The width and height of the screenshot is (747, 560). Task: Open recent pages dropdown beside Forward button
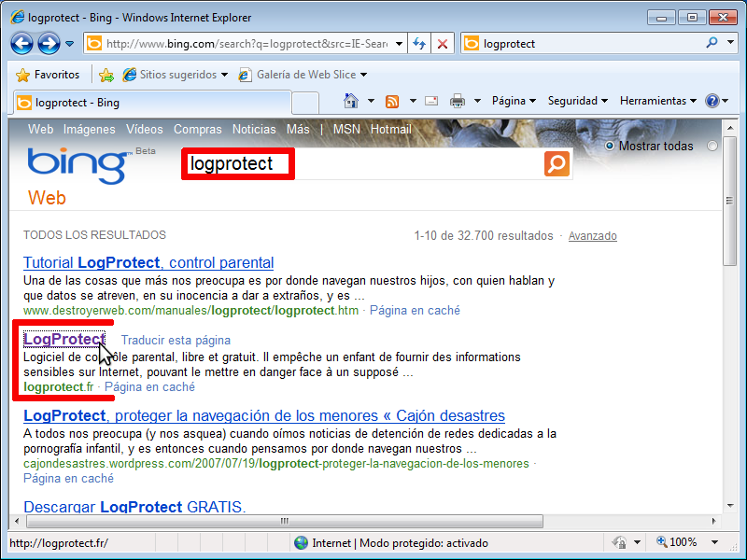69,44
